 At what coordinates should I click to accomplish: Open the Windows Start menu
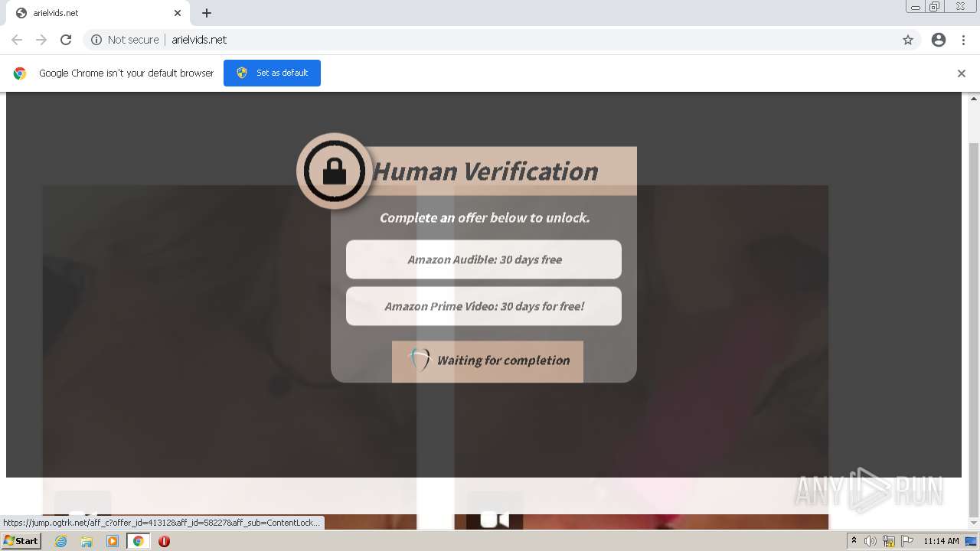(21, 541)
